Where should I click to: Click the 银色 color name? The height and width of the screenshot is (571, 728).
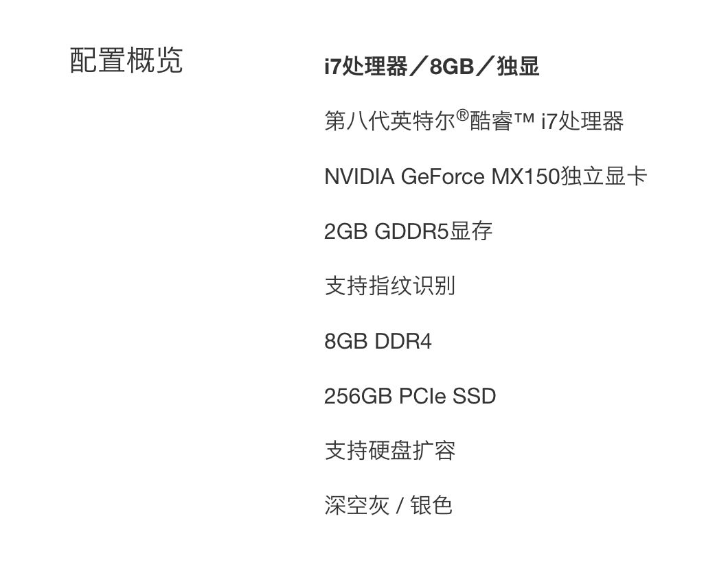(431, 506)
